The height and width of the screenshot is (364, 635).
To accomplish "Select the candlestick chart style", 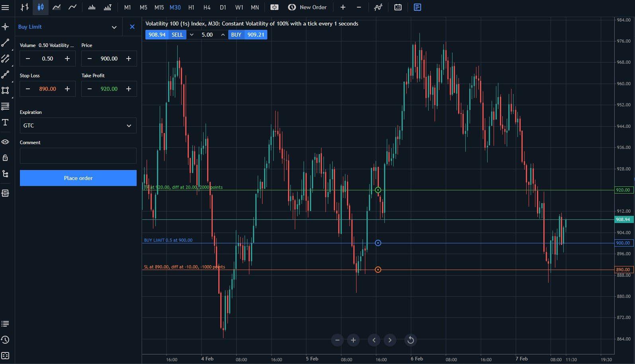I will (x=41, y=7).
